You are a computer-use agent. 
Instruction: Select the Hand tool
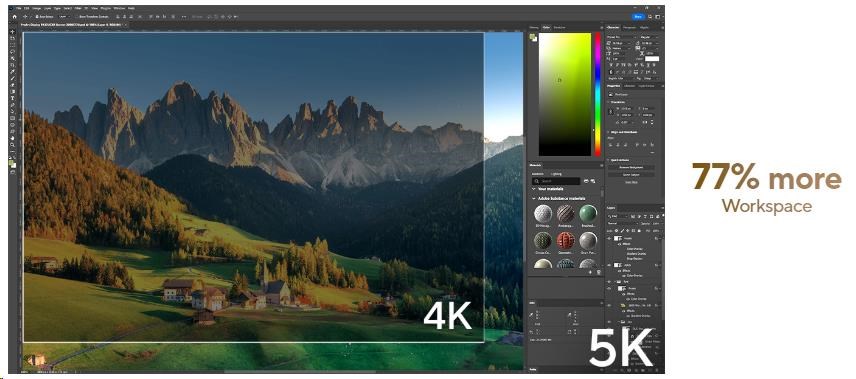click(x=12, y=138)
